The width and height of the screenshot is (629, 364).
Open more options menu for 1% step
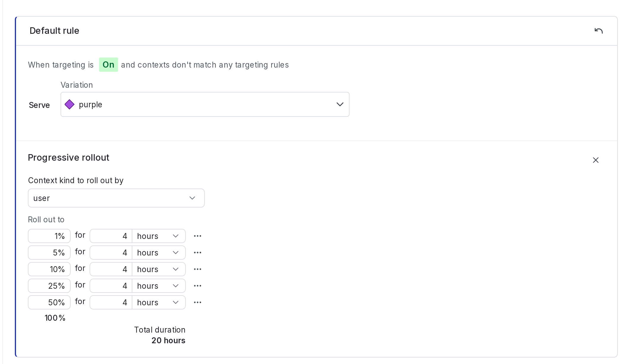pos(198,236)
